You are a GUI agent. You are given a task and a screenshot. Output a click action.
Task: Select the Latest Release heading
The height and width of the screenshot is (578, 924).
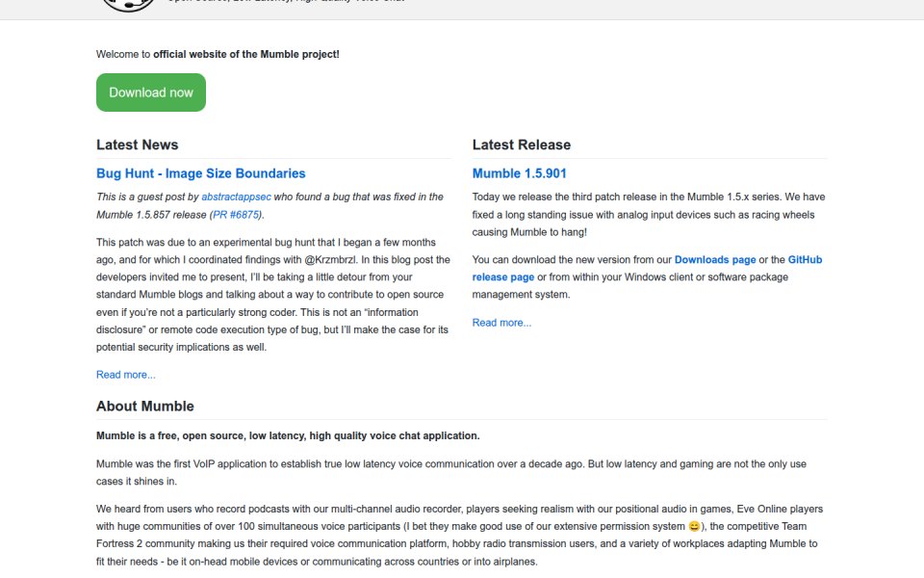[522, 145]
